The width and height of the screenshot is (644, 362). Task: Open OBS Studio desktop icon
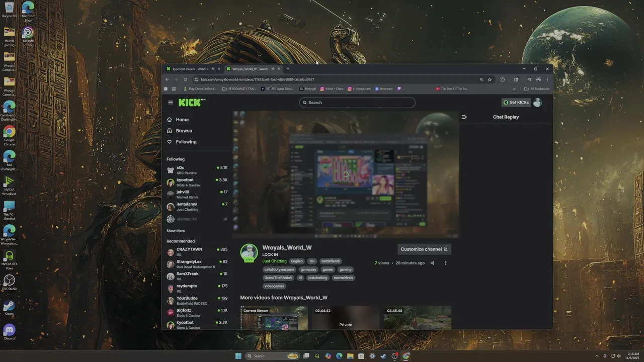(x=9, y=283)
